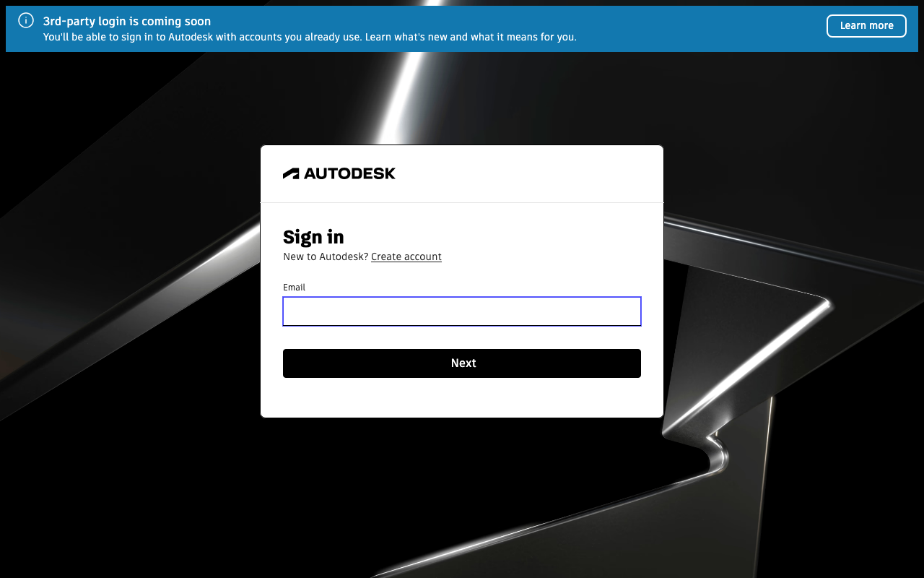Click the Autodesk wordmark on the card
Image resolution: width=924 pixels, height=578 pixels.
tap(349, 173)
